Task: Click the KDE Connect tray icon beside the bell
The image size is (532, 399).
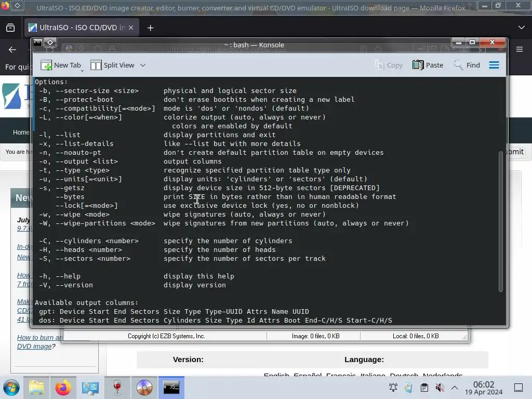Action: (408, 388)
